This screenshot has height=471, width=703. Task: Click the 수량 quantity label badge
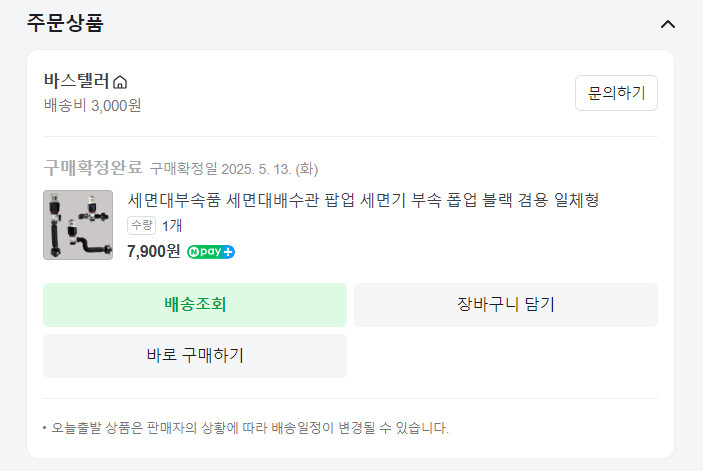point(142,226)
